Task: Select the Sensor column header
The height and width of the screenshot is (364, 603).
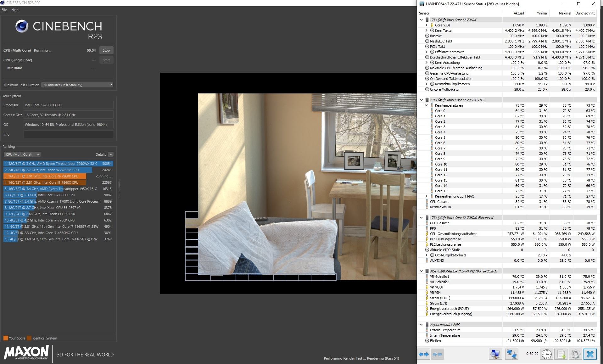Action: 460,13
